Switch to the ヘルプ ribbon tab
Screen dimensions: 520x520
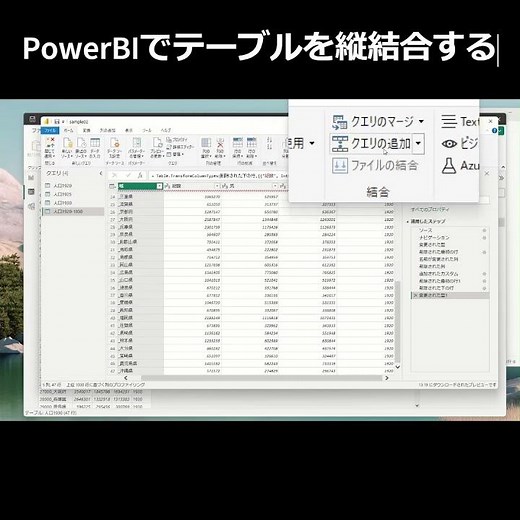pos(166,130)
